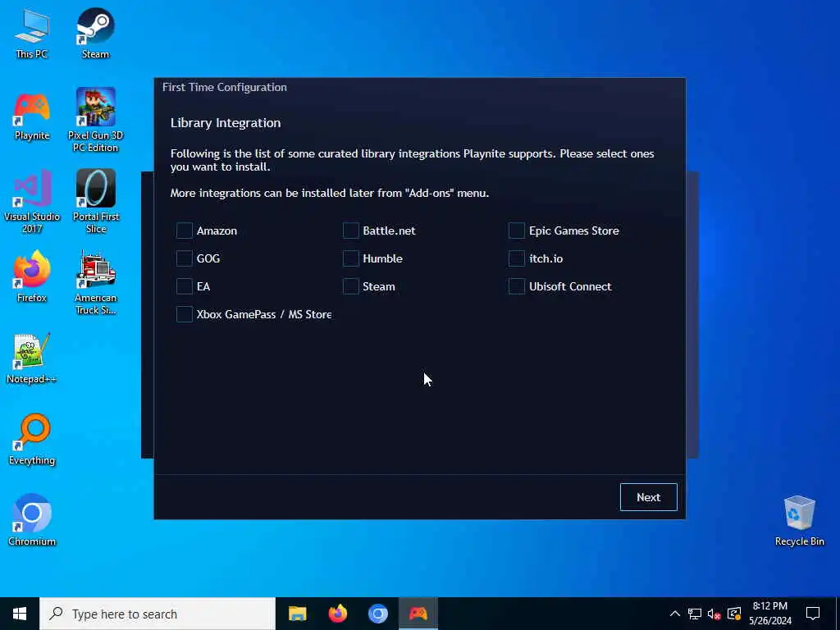Click the muted volume tray icon
Screen dimensions: 840x630
[x=714, y=614]
